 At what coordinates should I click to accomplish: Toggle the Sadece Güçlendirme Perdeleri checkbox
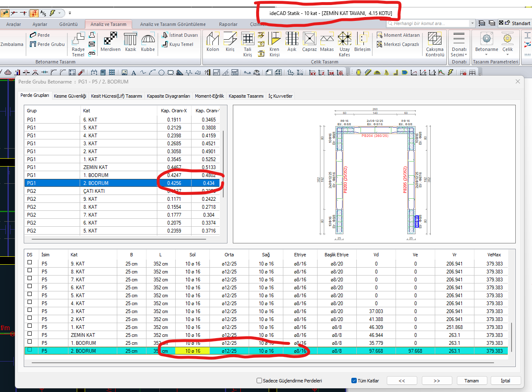[x=259, y=381]
